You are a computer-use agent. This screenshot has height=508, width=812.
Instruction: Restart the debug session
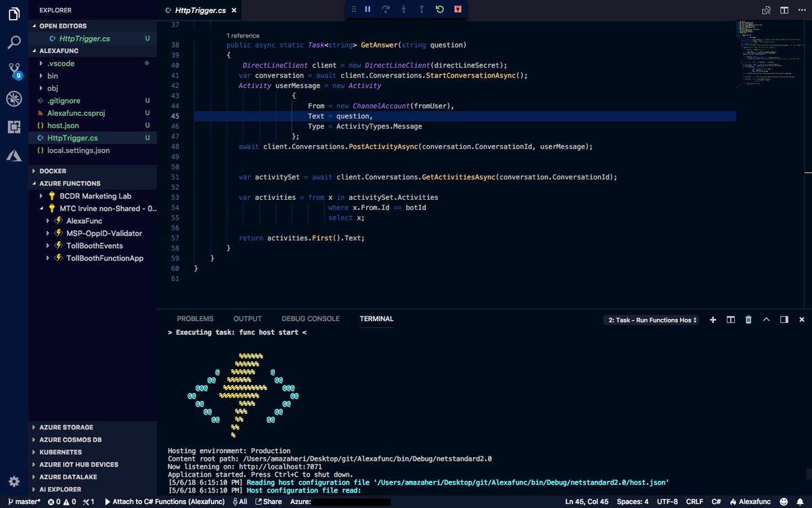[440, 9]
